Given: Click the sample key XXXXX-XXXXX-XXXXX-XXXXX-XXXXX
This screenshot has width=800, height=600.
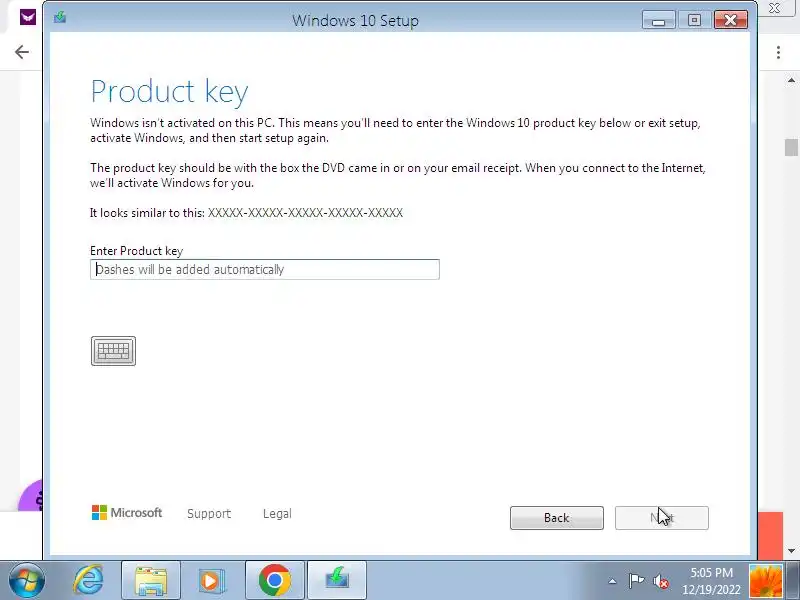Looking at the screenshot, I should click(305, 213).
